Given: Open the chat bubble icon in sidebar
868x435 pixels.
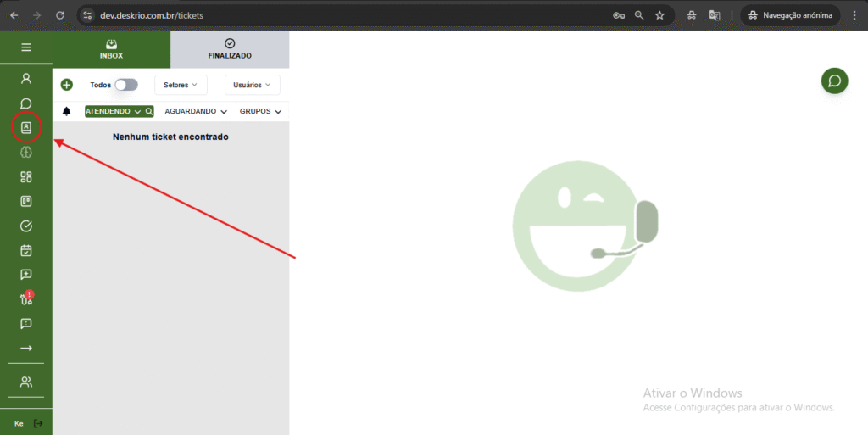Looking at the screenshot, I should tap(26, 103).
